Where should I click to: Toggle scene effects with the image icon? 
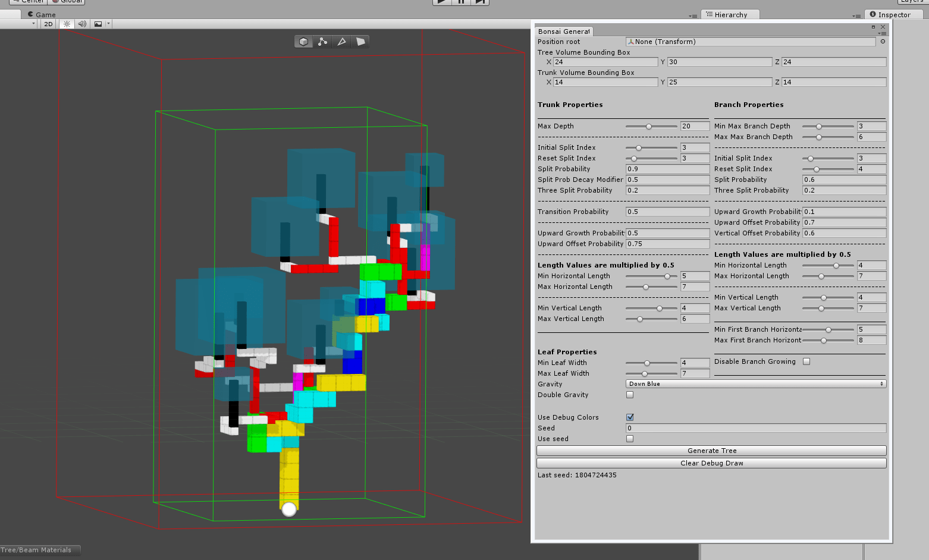[98, 24]
